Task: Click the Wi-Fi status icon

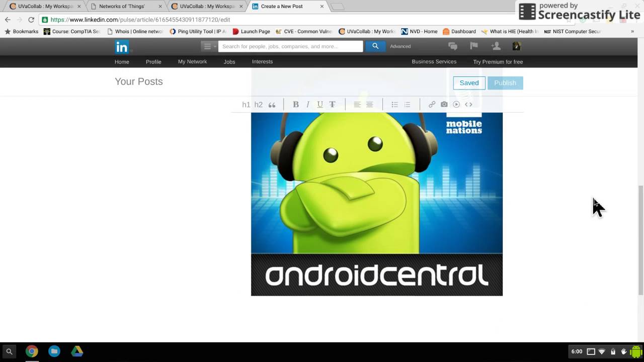Action: [x=602, y=351]
